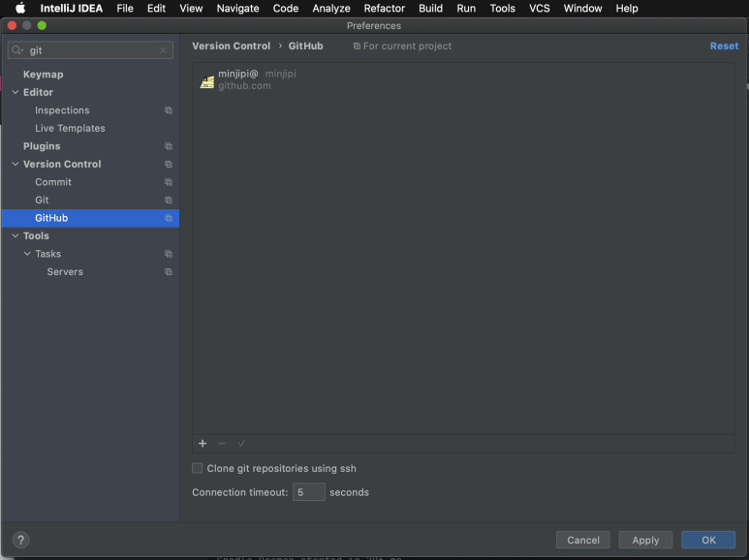Select GitHub in settings tree

[x=90, y=218]
